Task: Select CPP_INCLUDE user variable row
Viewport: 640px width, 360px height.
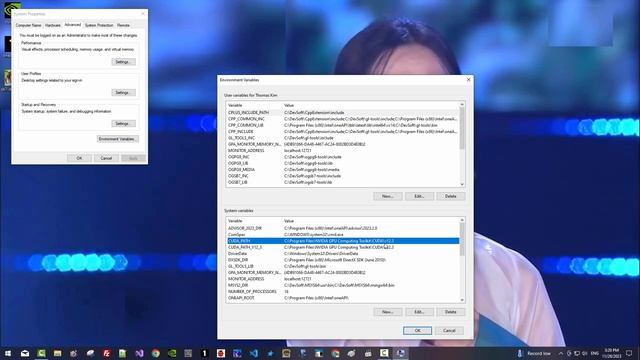Action: click(343, 131)
